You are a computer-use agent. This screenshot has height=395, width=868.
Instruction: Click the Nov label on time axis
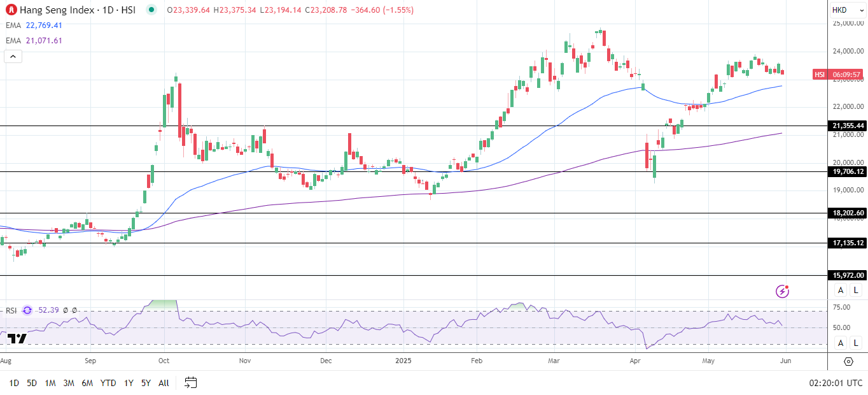tap(246, 361)
